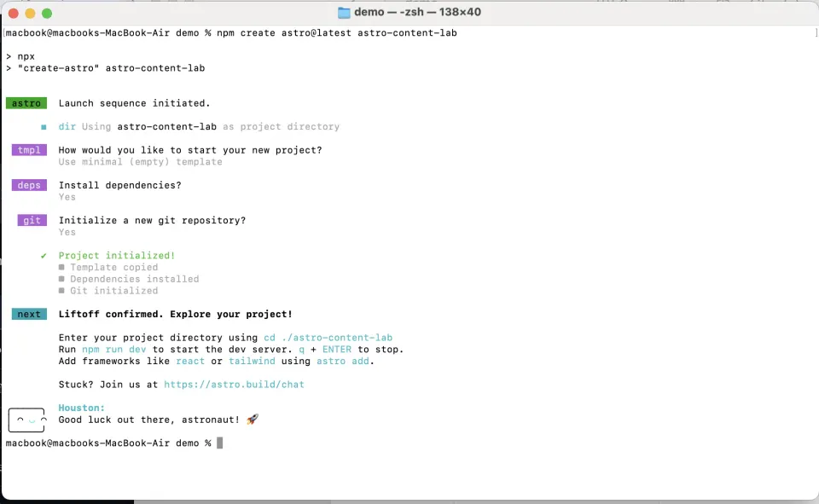Click the Yes answer under Install dependencies
The width and height of the screenshot is (819, 504).
click(67, 197)
